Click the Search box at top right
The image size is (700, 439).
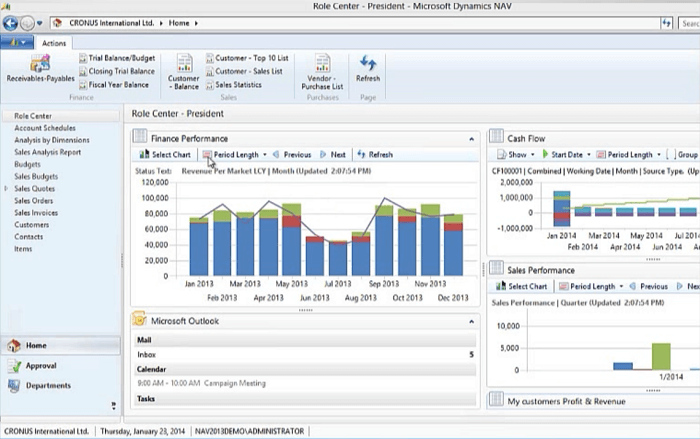tap(689, 23)
